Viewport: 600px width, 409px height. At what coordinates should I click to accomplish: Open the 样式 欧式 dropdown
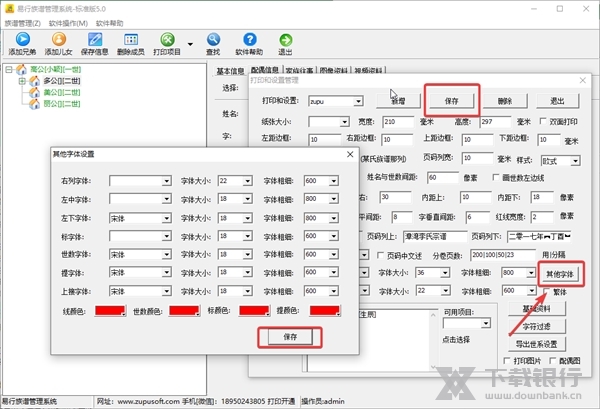click(576, 161)
